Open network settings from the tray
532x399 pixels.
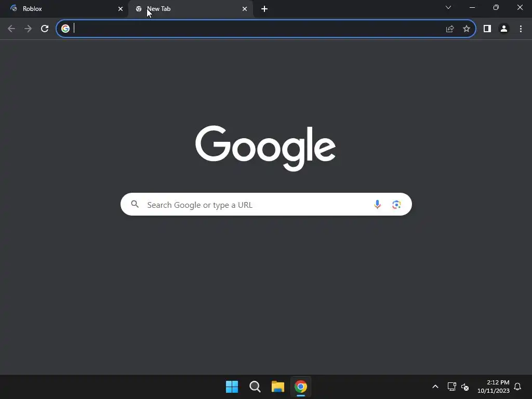point(451,387)
